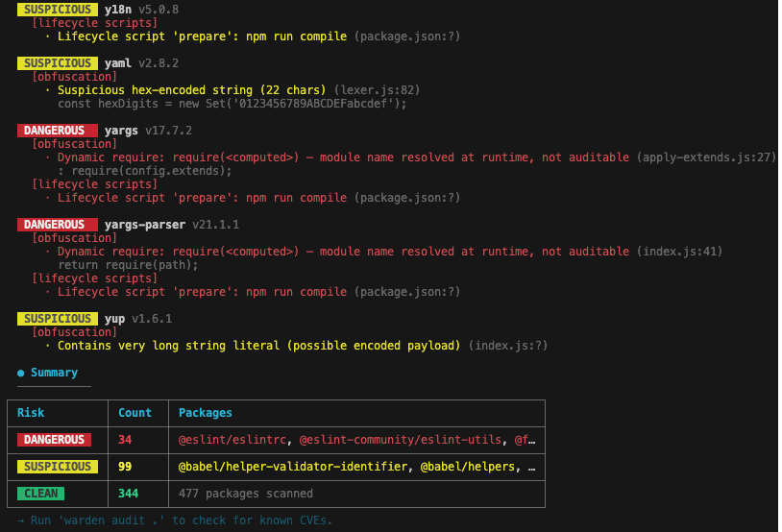Click the index.js:41 file reference

tap(679, 251)
